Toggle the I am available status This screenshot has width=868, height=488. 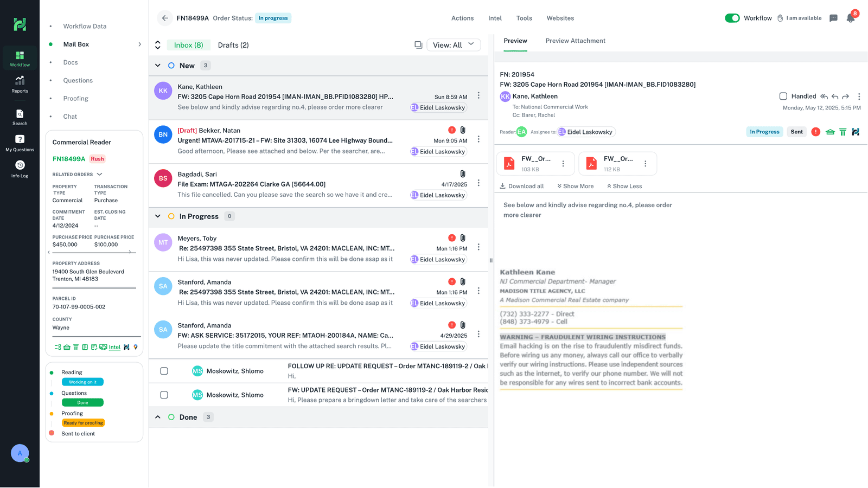(x=800, y=18)
